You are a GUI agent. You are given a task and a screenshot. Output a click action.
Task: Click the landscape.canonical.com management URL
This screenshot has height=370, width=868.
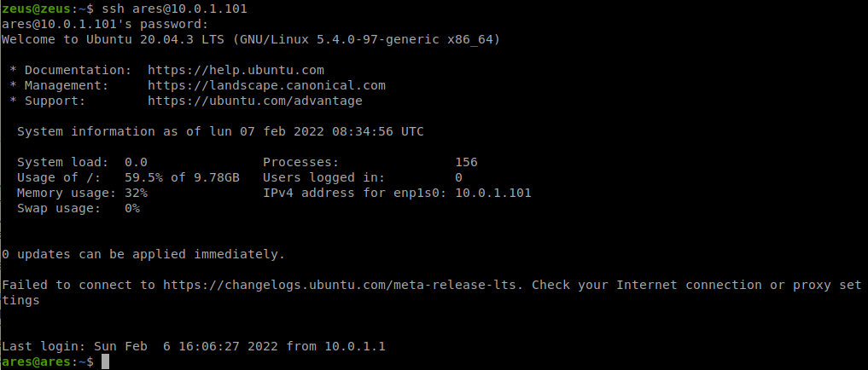(267, 86)
